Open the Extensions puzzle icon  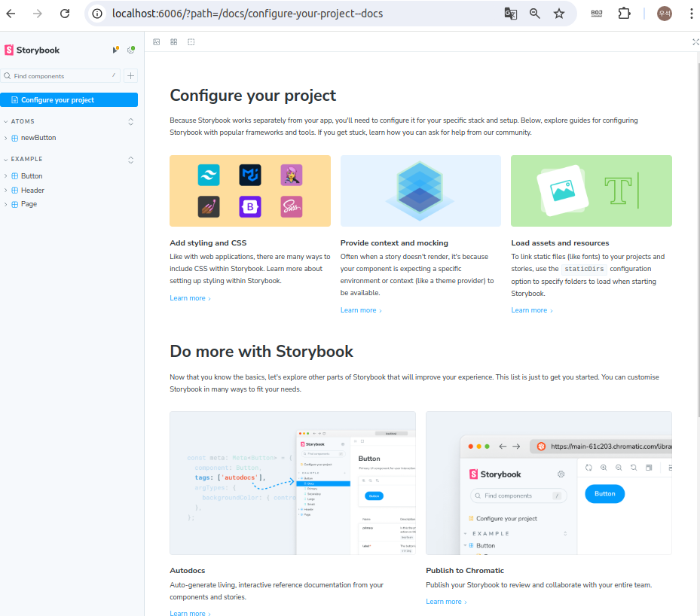(x=624, y=14)
